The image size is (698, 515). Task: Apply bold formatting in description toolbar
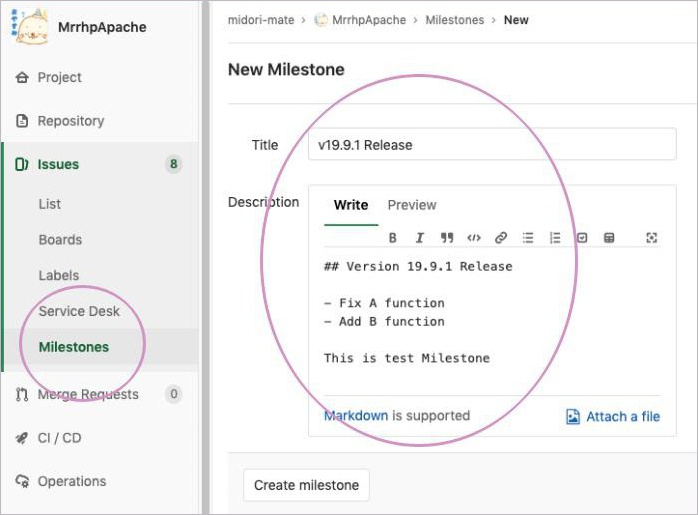[x=393, y=238]
